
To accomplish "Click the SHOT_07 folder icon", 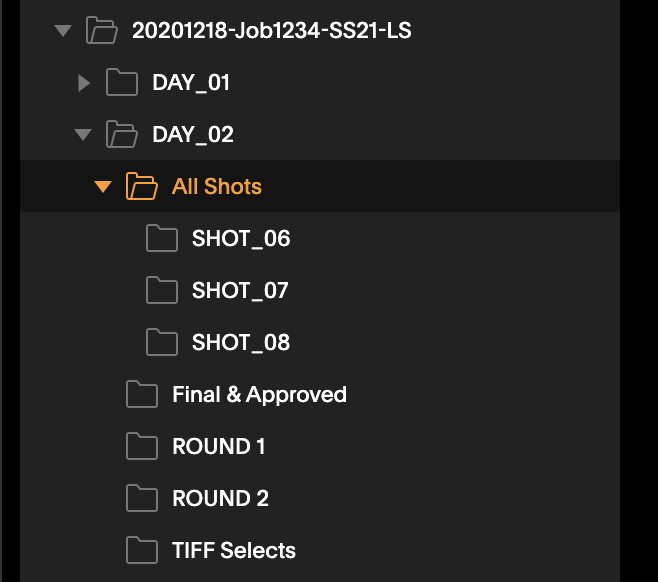I will coord(162,290).
